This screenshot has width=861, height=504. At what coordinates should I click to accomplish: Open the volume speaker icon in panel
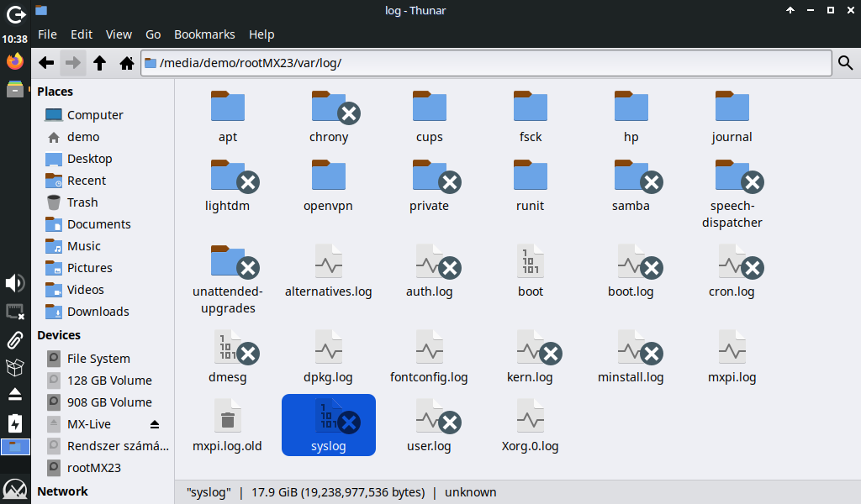tap(15, 283)
